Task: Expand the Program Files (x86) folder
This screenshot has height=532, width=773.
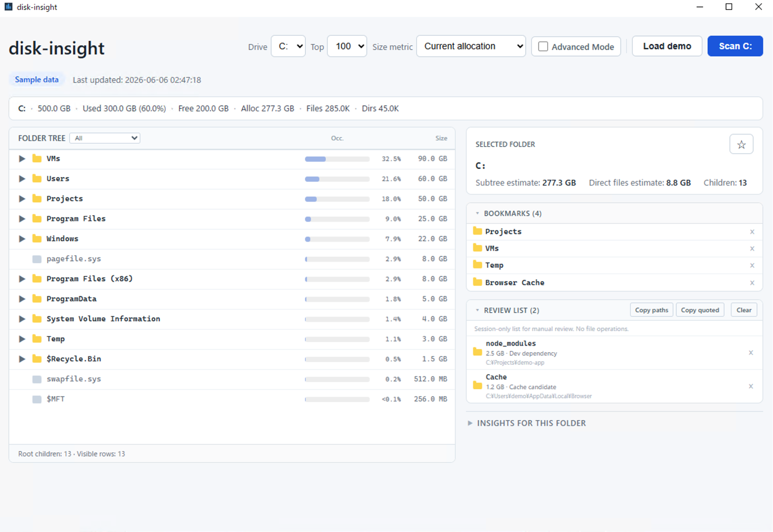Action: [x=22, y=279]
